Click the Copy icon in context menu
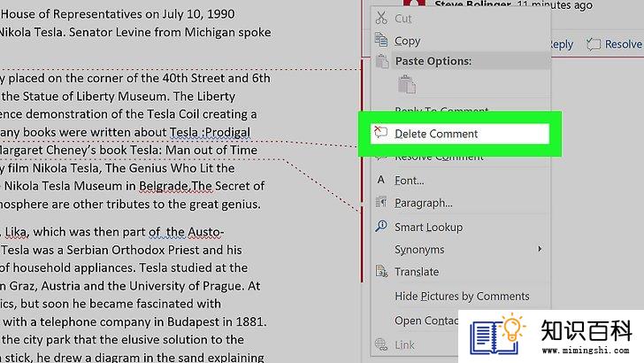 point(381,40)
